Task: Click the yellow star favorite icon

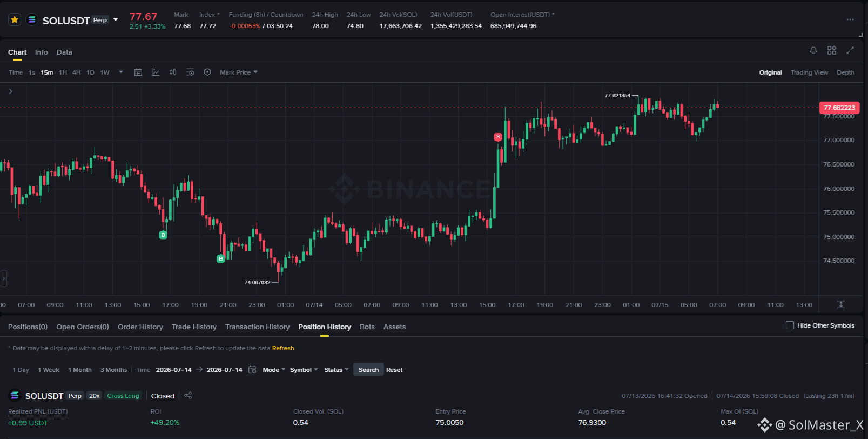Action: click(x=15, y=20)
